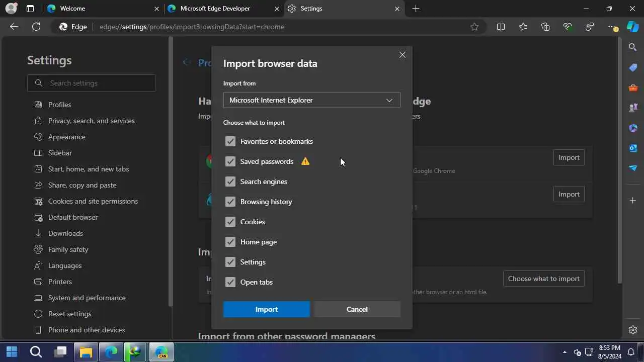Click Cancel in the import dialog
This screenshot has width=644, height=362.
pos(357,309)
